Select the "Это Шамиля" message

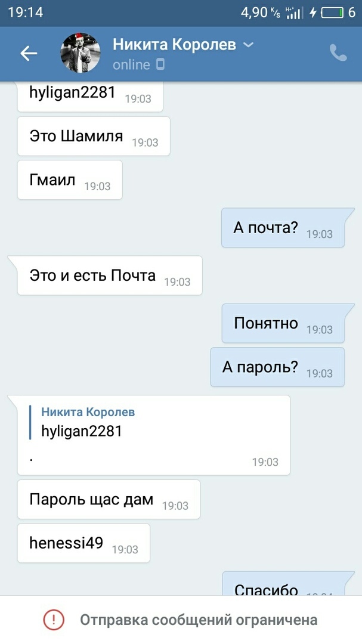click(94, 137)
